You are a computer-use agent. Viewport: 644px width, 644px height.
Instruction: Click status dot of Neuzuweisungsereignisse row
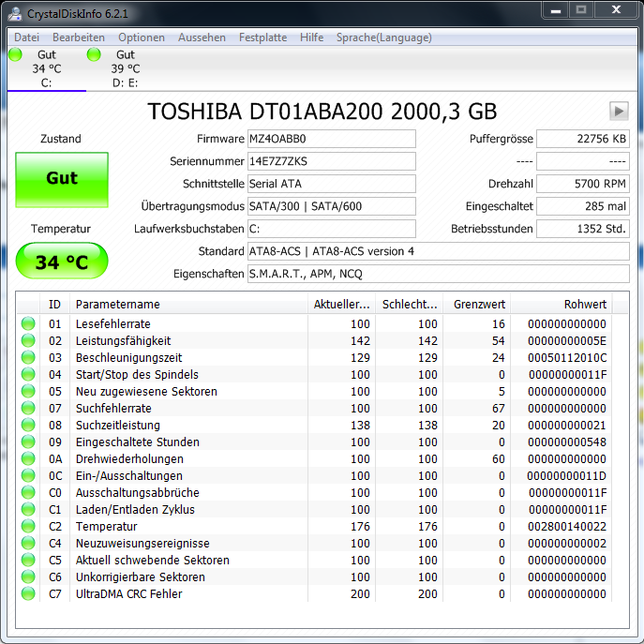pyautogui.click(x=28, y=543)
